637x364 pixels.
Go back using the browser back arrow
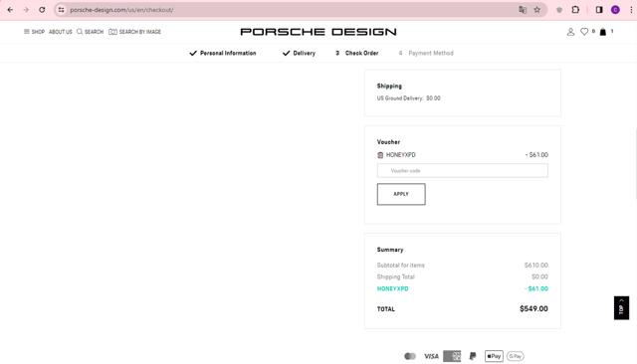[x=10, y=10]
